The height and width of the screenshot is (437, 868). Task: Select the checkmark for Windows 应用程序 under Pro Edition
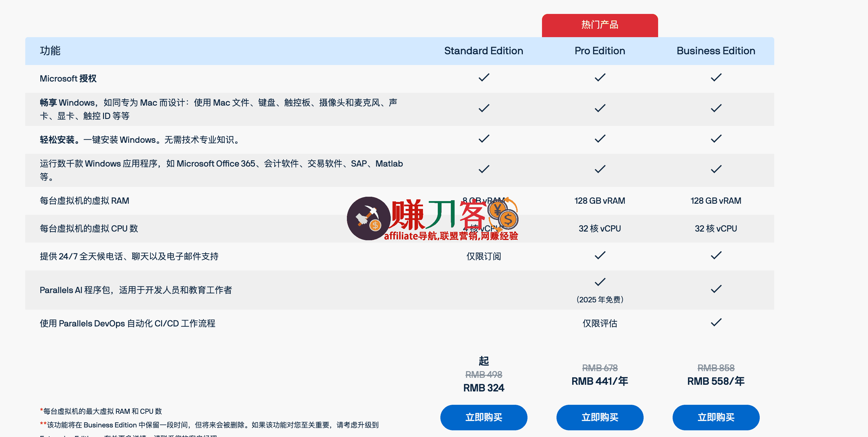[x=599, y=169]
